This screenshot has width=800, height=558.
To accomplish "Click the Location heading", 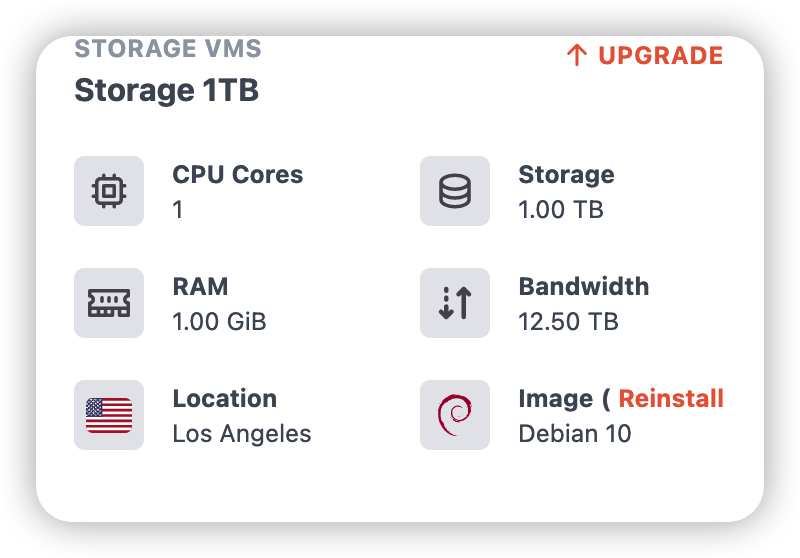I will point(224,399).
